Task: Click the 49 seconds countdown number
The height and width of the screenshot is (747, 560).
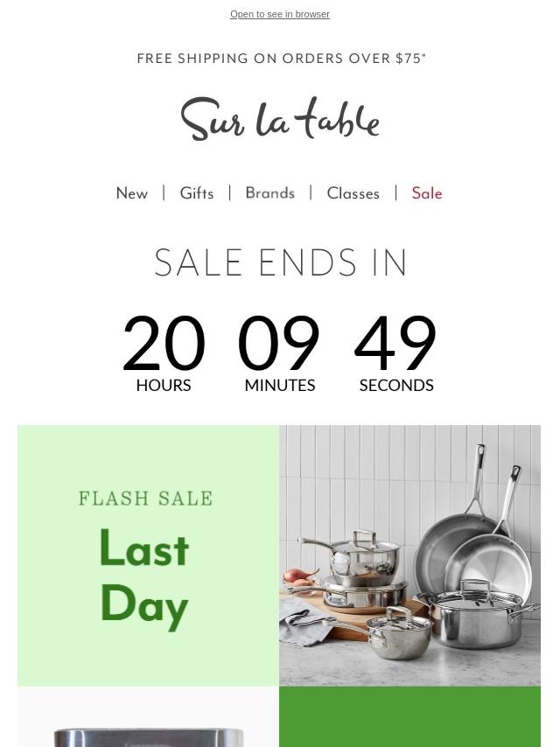Action: point(395,343)
